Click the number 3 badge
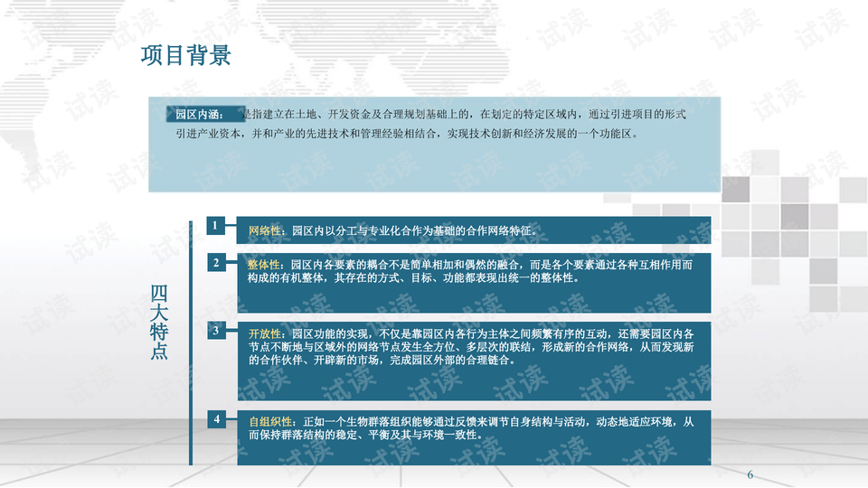This screenshot has height=488, width=868. (x=215, y=331)
